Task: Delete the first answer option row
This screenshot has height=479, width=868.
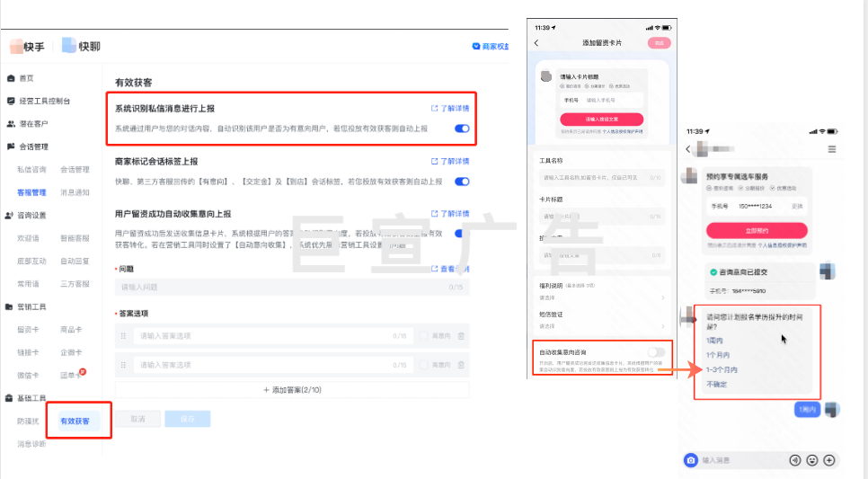Action: 461,335
